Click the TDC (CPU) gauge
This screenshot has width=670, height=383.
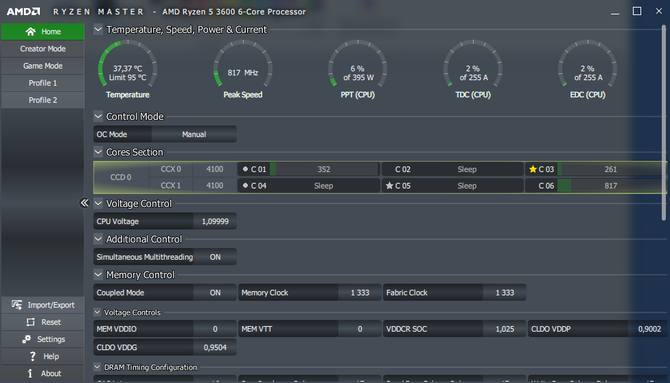pyautogui.click(x=473, y=69)
